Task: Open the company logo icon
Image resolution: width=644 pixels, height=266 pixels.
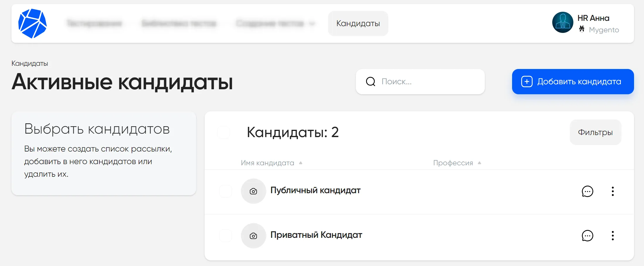Action: click(x=32, y=23)
